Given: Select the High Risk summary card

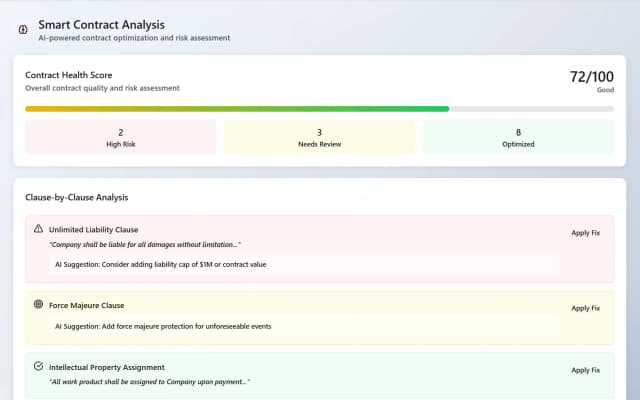Looking at the screenshot, I should (120, 137).
